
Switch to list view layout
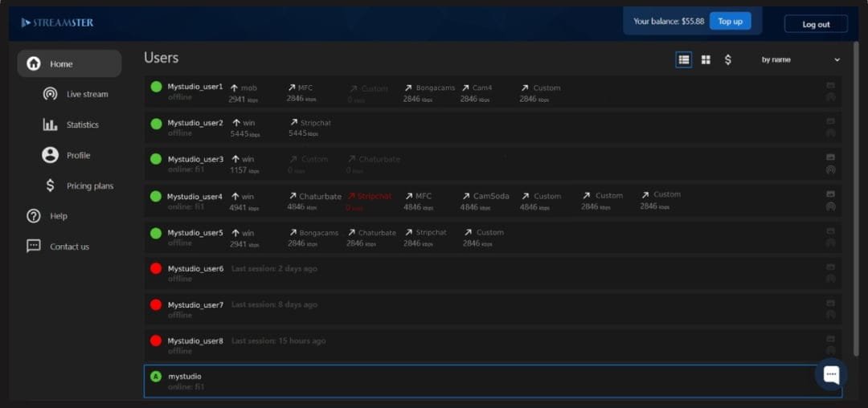pos(683,59)
